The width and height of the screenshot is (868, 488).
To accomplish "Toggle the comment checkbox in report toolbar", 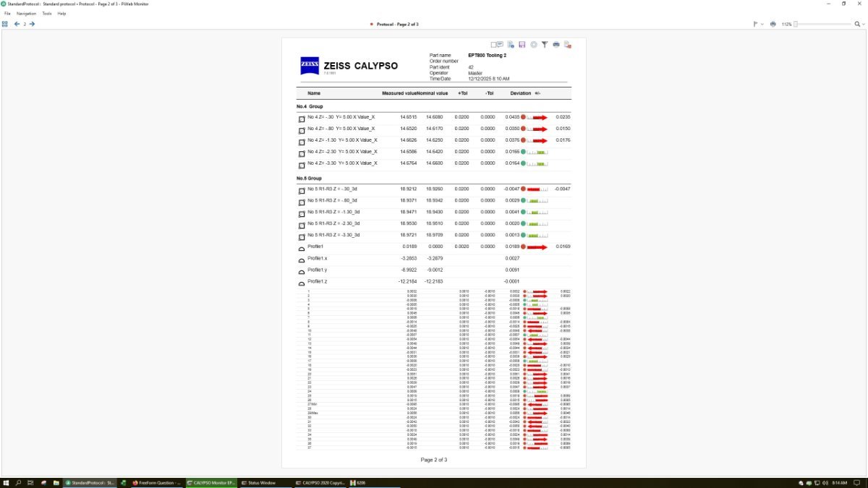I will [493, 45].
